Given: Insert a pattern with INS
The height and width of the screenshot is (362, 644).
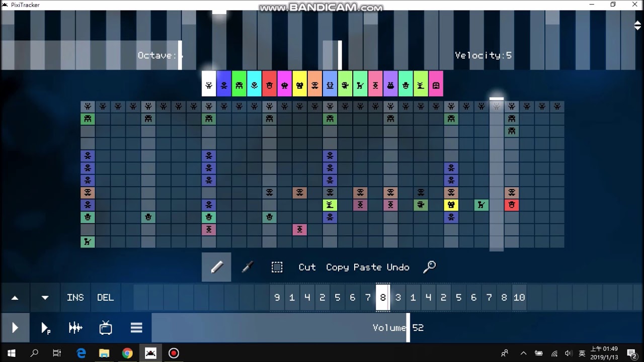Looking at the screenshot, I should click(75, 298).
